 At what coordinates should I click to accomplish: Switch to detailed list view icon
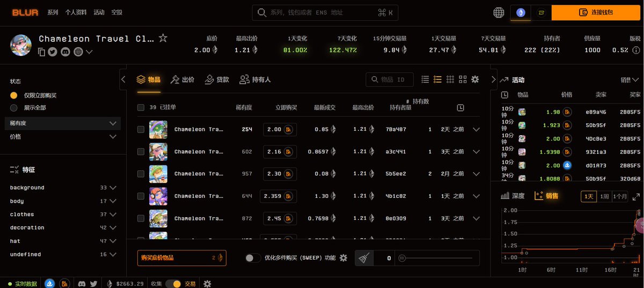[x=437, y=79]
